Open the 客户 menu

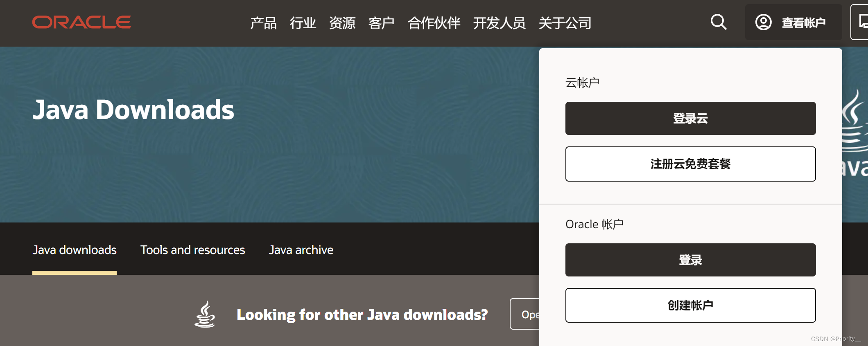pos(381,23)
